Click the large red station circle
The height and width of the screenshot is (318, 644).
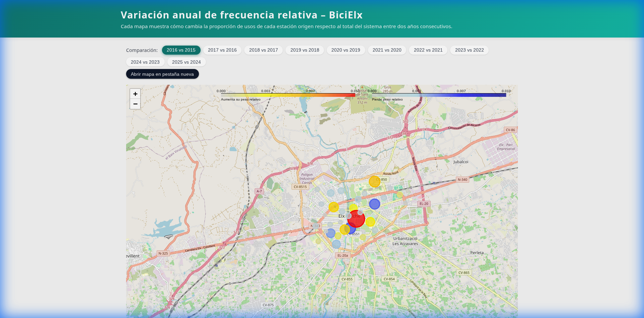pyautogui.click(x=356, y=219)
